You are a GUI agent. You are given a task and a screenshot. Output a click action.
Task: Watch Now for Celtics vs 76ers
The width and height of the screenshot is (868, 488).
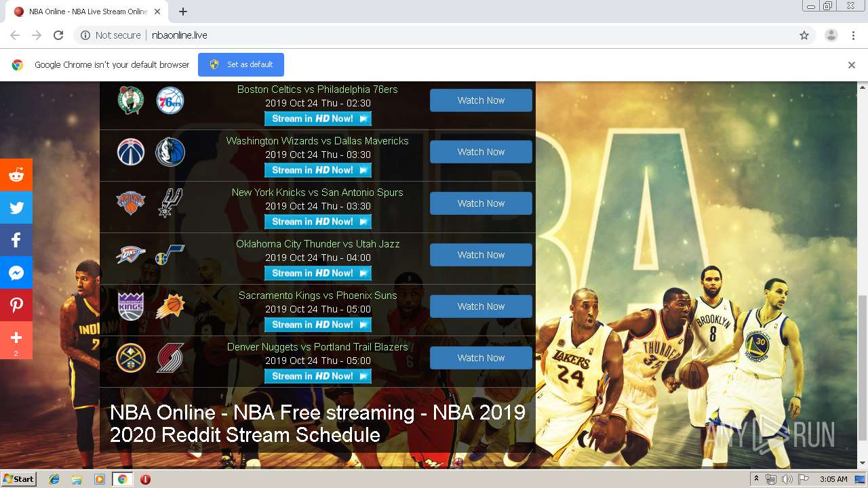coord(481,100)
